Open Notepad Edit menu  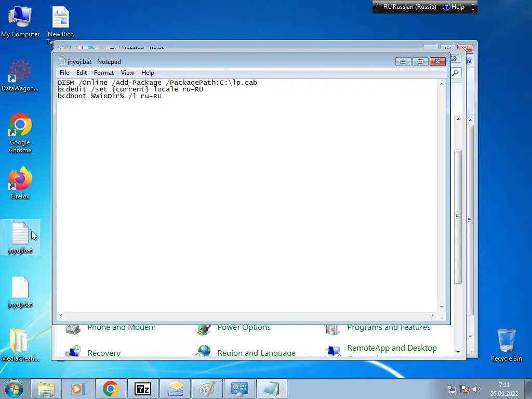[x=82, y=73]
